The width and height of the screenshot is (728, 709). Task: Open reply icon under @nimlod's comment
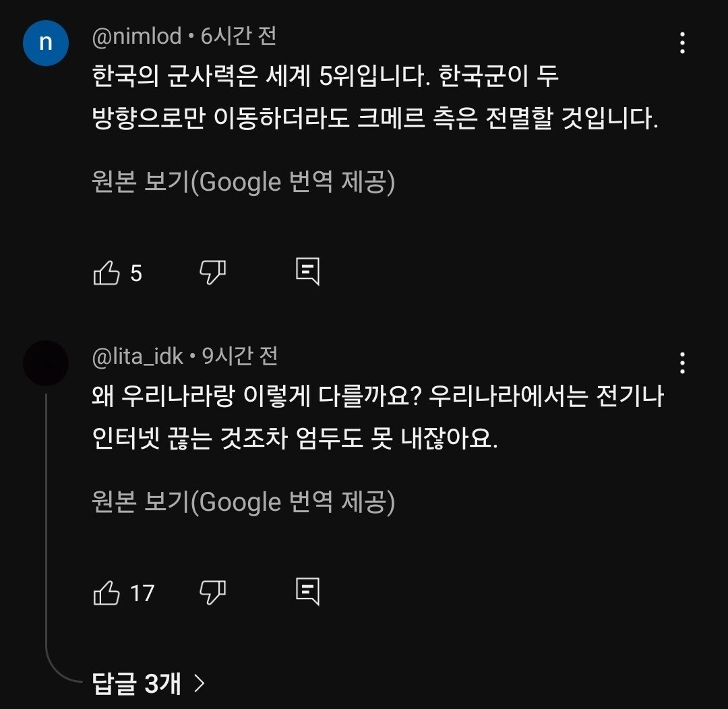tap(307, 271)
